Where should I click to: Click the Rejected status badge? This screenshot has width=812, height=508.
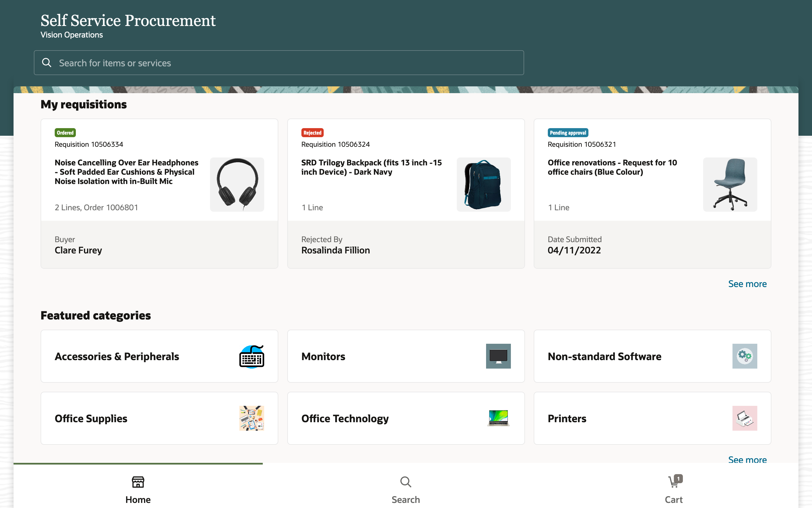tap(312, 133)
